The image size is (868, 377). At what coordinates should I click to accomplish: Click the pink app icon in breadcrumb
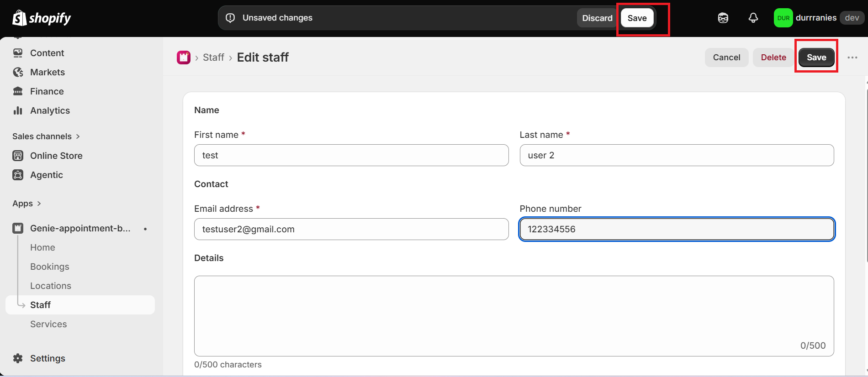184,58
